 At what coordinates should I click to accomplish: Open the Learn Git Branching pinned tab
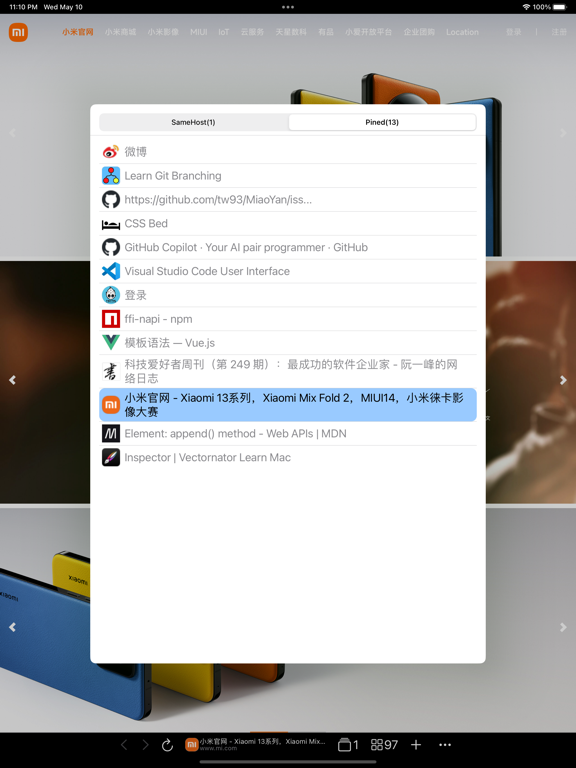(288, 176)
